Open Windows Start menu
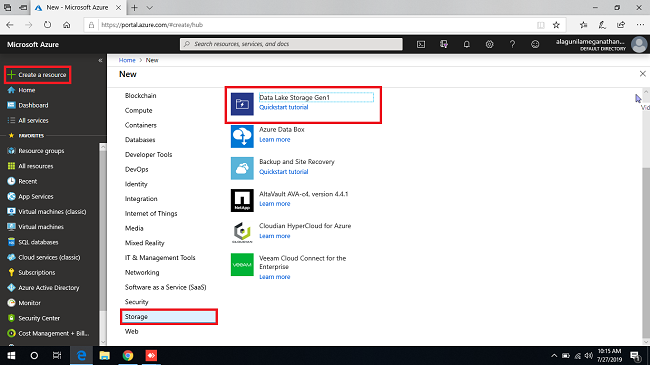650x365 pixels. click(x=11, y=355)
